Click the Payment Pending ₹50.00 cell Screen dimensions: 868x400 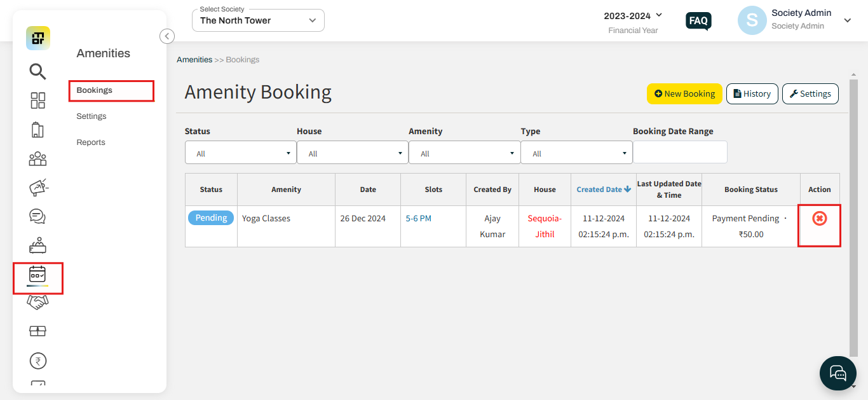pyautogui.click(x=751, y=226)
